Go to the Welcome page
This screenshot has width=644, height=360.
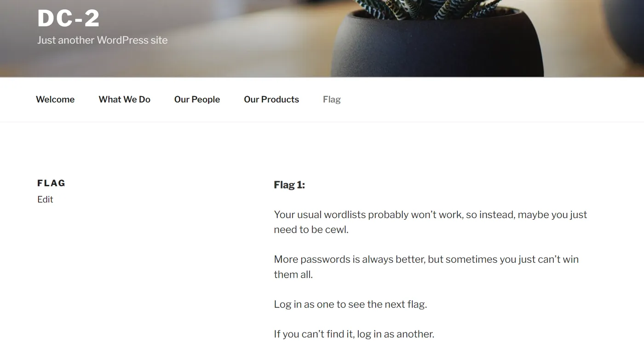(55, 99)
